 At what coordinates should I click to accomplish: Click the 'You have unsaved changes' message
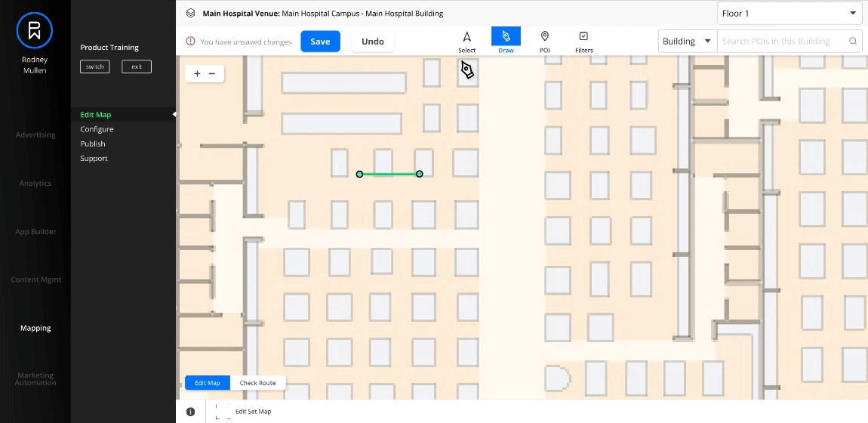pos(246,42)
